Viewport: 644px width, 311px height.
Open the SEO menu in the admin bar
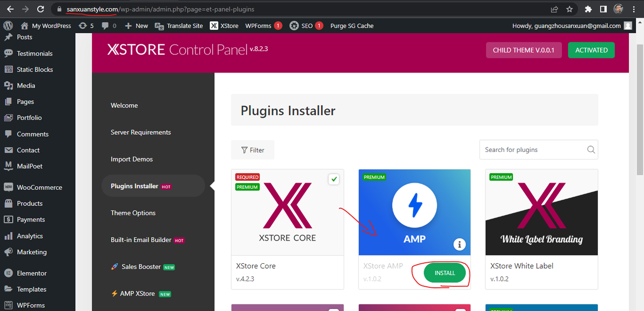pos(306,26)
